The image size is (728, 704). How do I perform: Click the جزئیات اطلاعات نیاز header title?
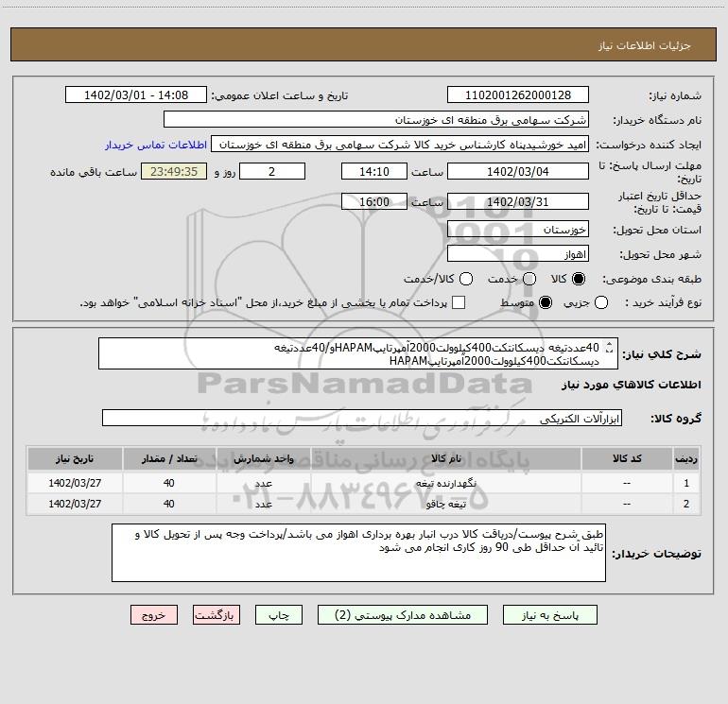pos(645,45)
